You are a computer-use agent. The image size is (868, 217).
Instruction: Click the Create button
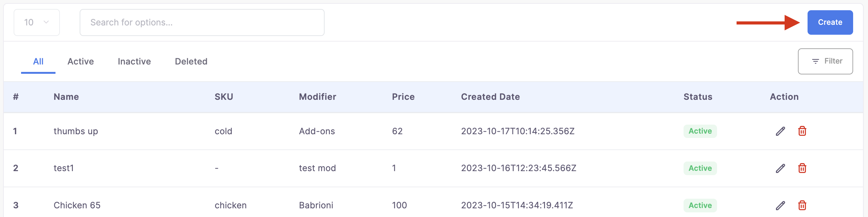[830, 22]
